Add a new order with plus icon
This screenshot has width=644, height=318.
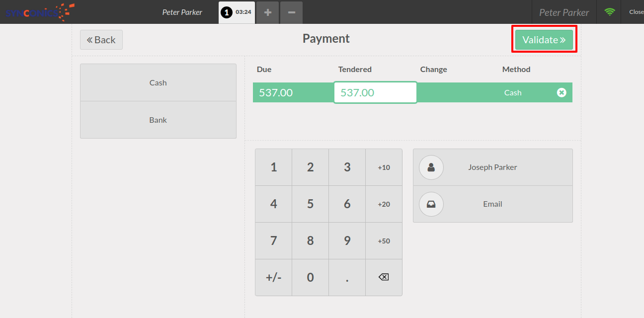coord(268,12)
